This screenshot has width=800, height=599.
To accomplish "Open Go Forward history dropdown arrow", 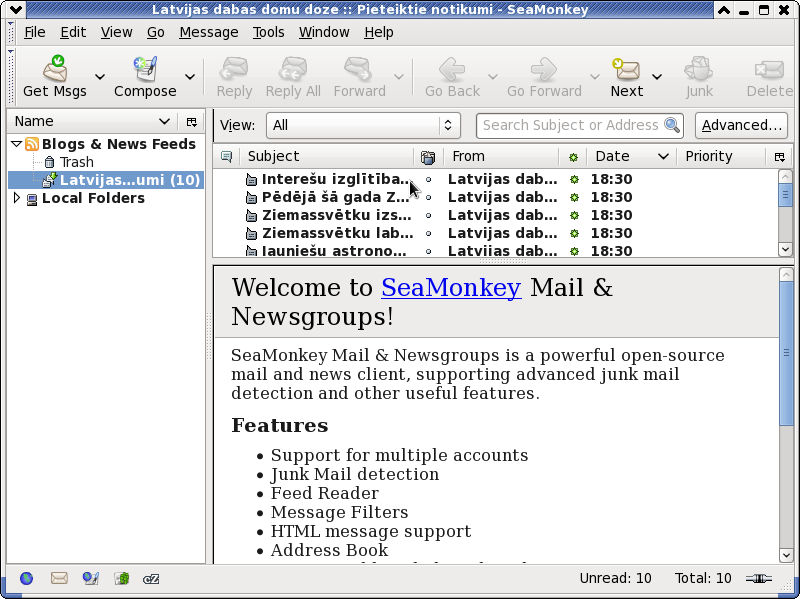I will 594,77.
